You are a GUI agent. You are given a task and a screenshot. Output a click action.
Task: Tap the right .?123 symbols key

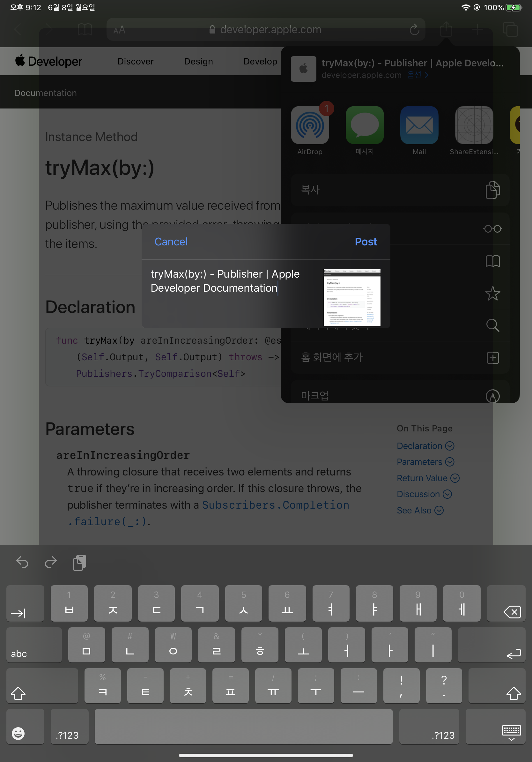point(429,727)
